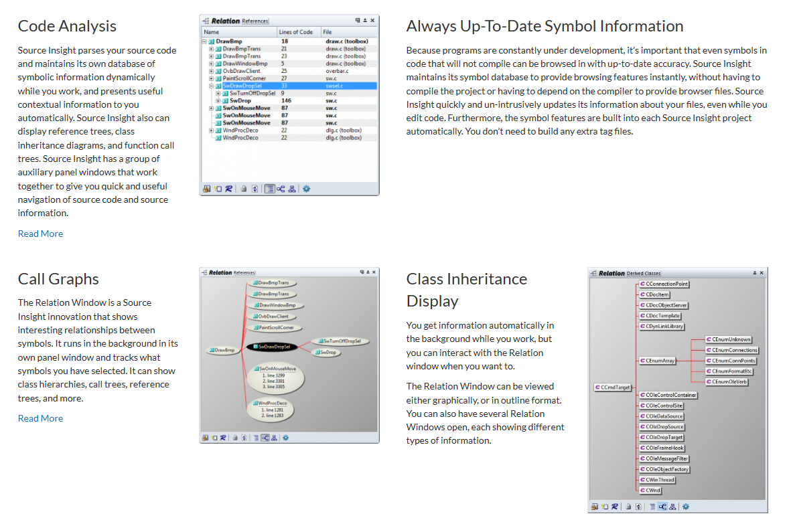Click the binoculars icon in Derived Classes panel toolbar
Screen dimensions: 793x532
[x=595, y=507]
